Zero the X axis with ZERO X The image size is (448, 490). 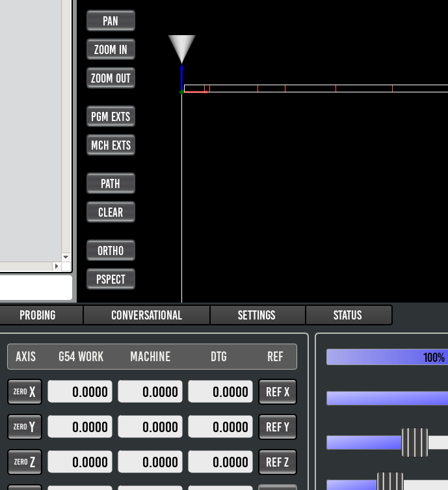click(25, 392)
